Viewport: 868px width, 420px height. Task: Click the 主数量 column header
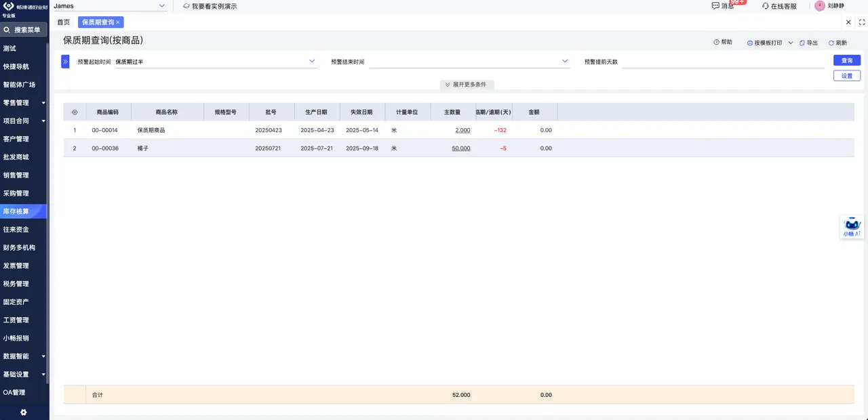[x=453, y=112]
